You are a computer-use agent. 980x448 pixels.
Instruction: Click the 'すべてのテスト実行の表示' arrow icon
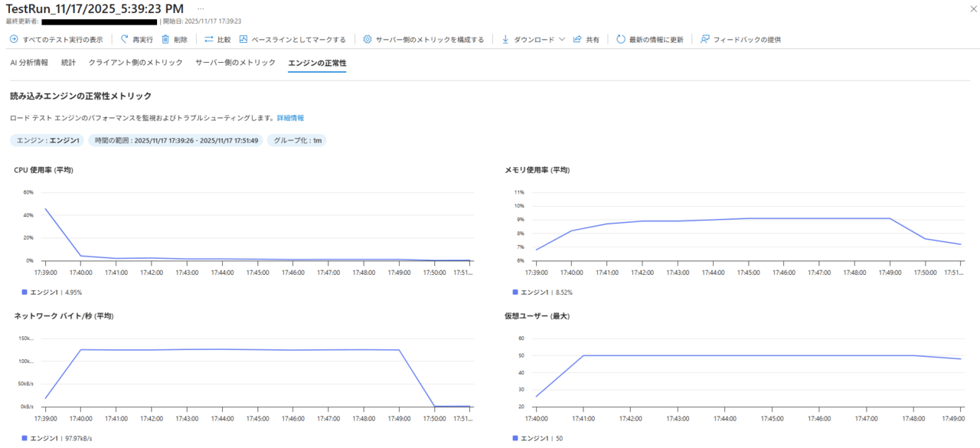[14, 39]
